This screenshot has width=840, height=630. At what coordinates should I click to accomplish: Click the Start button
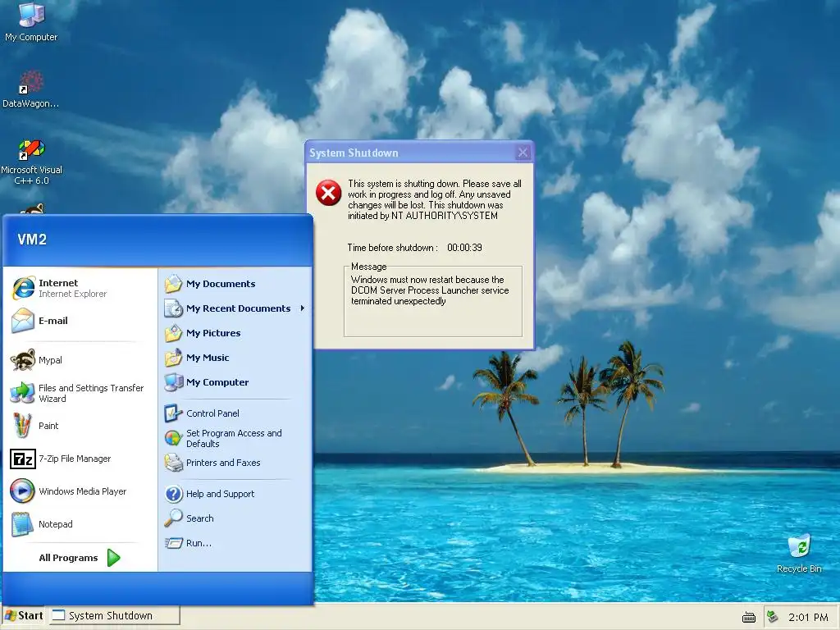coord(24,615)
